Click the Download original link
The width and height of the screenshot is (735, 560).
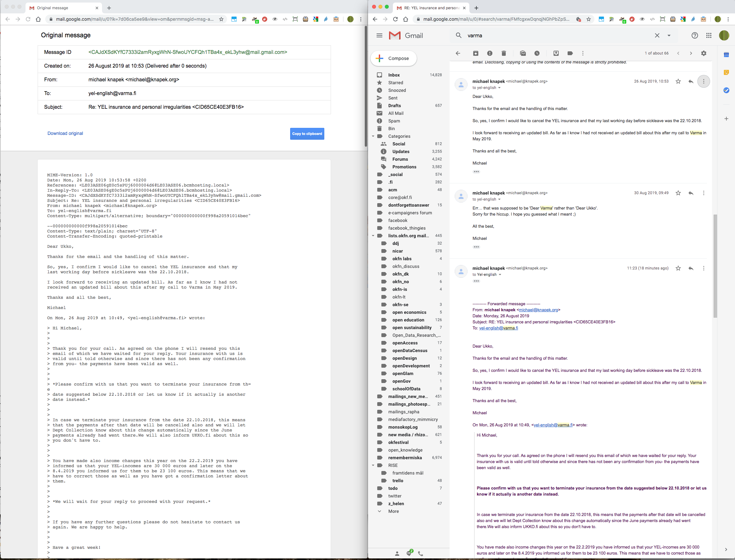click(65, 133)
